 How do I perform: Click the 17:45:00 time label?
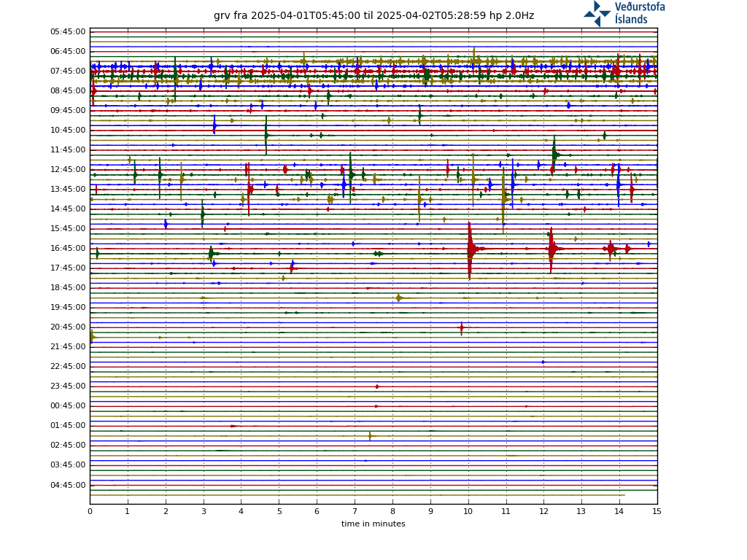click(68, 268)
